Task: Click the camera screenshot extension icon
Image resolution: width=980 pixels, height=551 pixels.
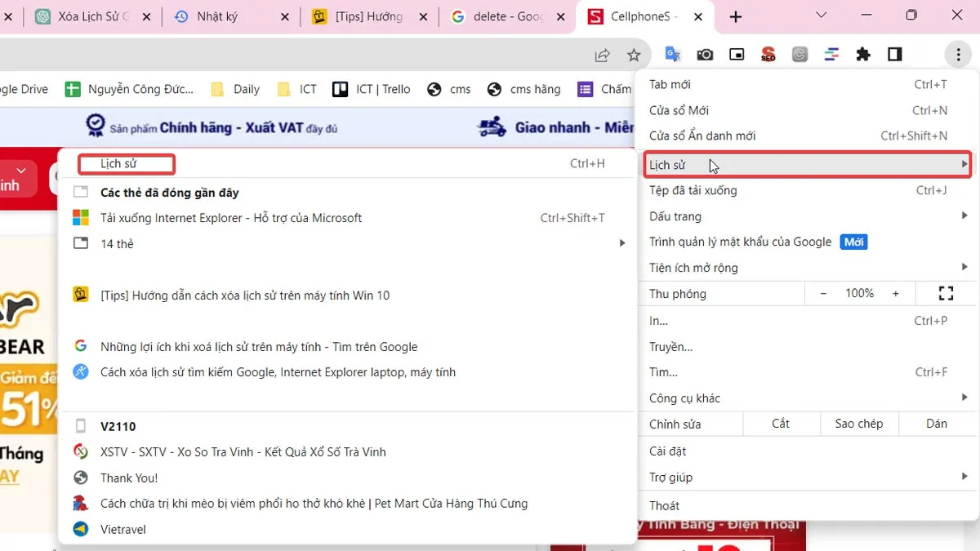Action: pos(705,55)
